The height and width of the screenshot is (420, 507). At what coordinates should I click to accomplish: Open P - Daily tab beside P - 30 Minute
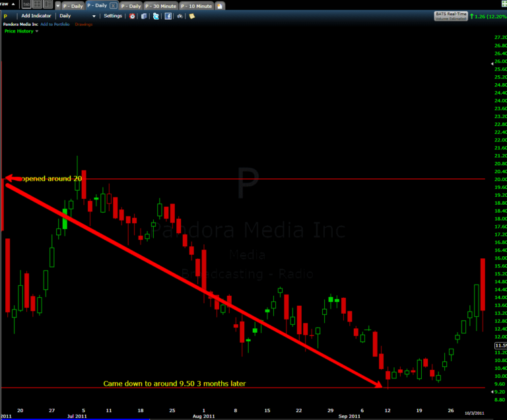(131, 6)
